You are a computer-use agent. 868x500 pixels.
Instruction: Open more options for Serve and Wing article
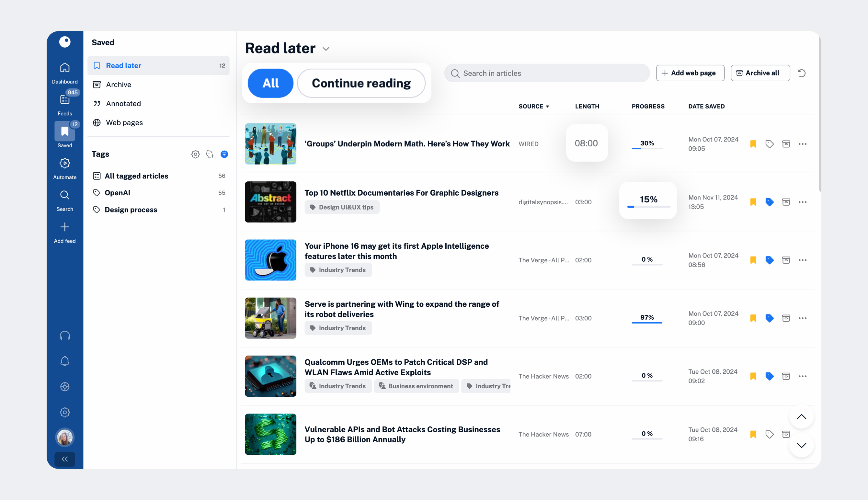pyautogui.click(x=803, y=318)
